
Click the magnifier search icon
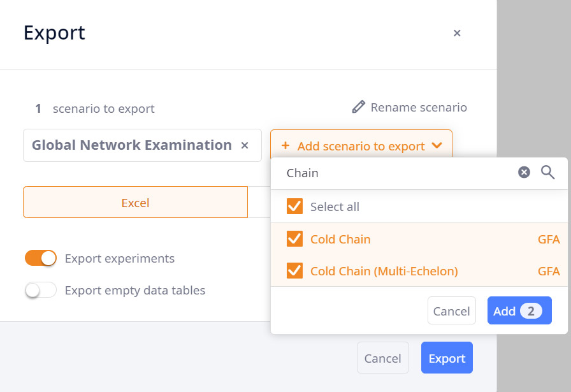pos(547,172)
